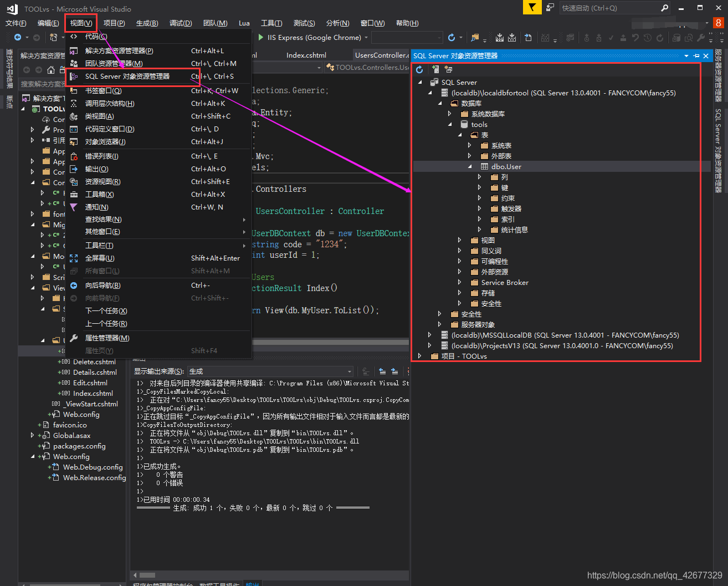The image size is (728, 586).
Task: Select packages.config in Solution Explorer
Action: [79, 446]
